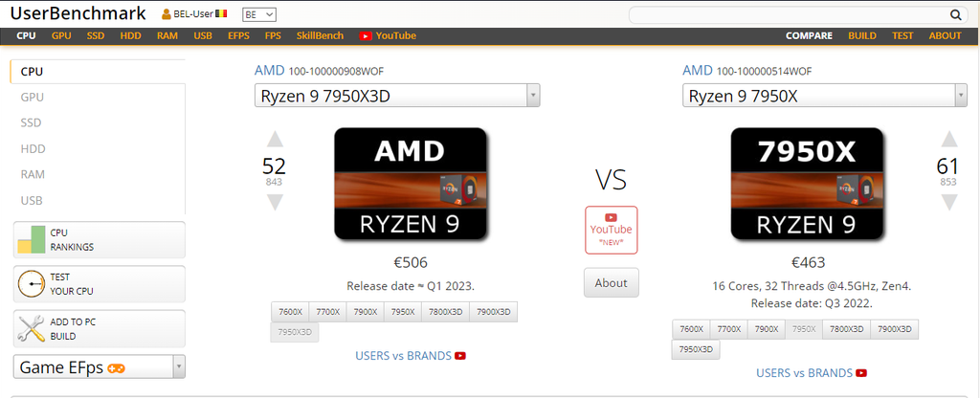980x398 pixels.
Task: Open the CPU tab in the top navigation
Action: pos(26,36)
